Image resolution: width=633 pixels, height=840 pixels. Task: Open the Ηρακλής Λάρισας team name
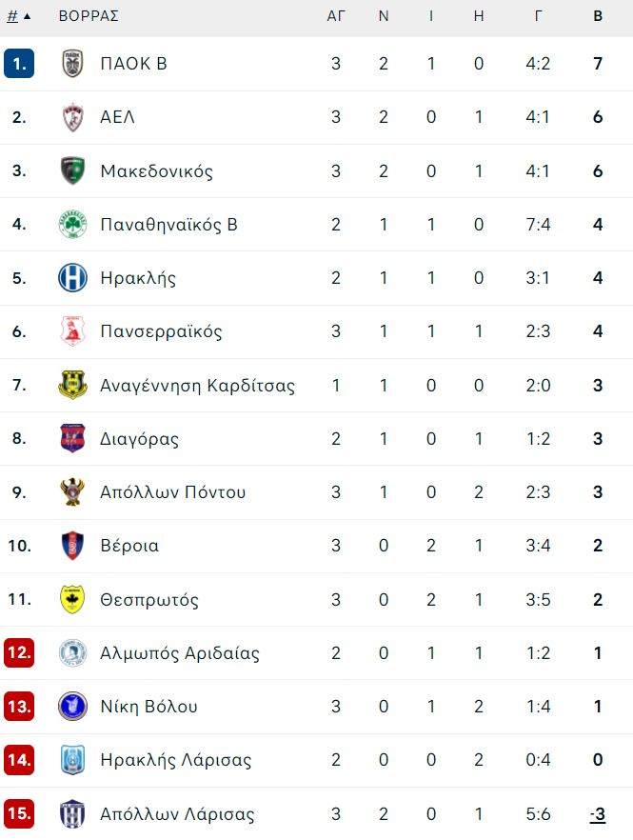pyautogui.click(x=176, y=760)
